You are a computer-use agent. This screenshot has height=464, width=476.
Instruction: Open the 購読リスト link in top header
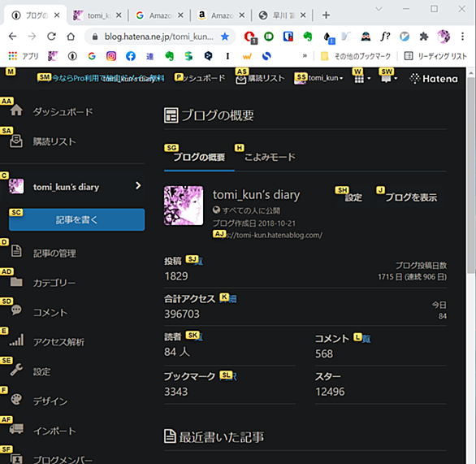[261, 78]
